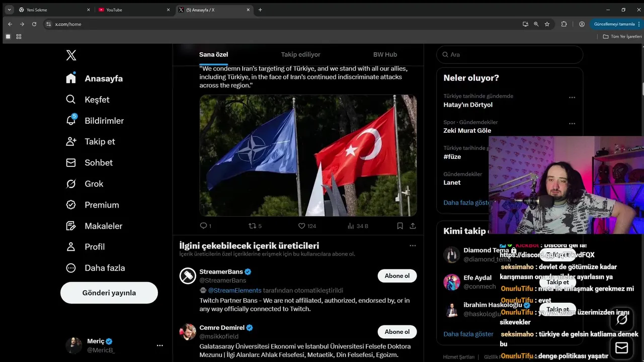
Task: Open the apps grid icon in the bookmarks bar
Action: (19, 36)
